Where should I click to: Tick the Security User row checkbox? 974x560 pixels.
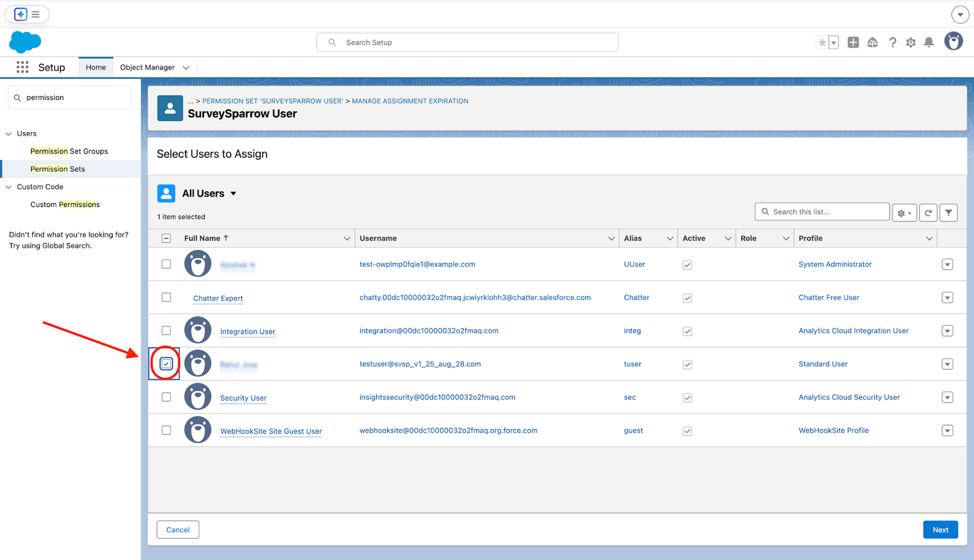pyautogui.click(x=166, y=397)
